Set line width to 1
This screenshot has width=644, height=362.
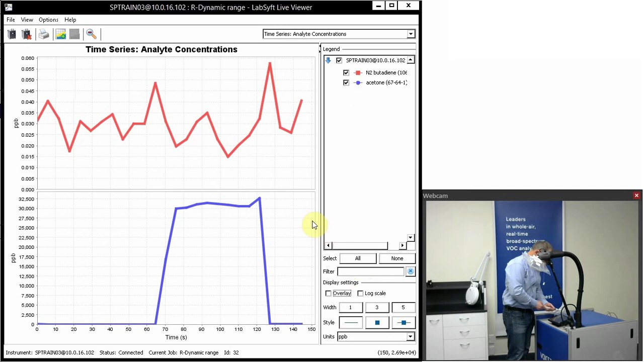[x=351, y=308]
